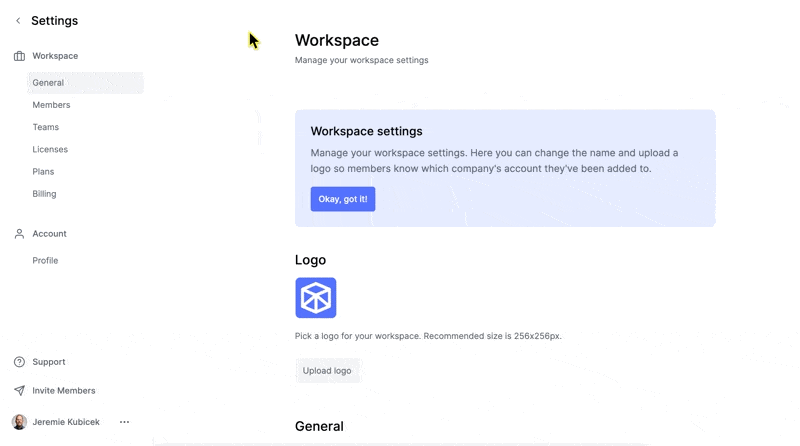Navigate to Plans in sidebar
Image resolution: width=800 pixels, height=446 pixels.
click(x=43, y=172)
